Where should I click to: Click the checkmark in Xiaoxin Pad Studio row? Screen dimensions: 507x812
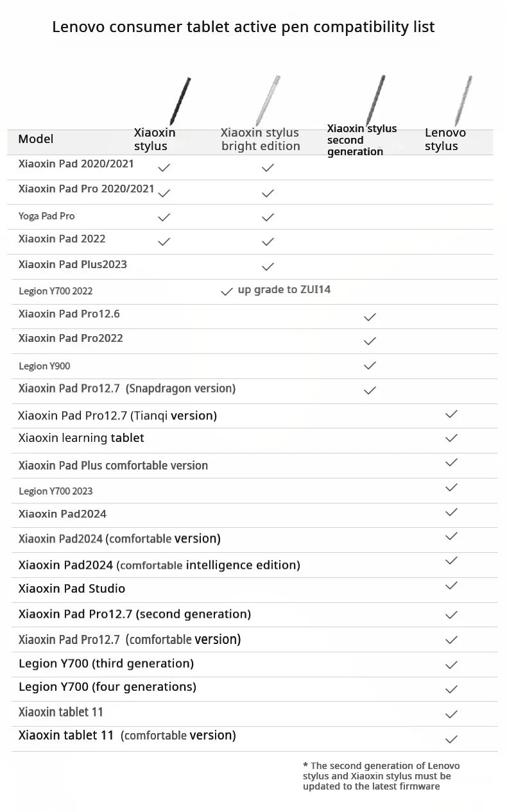451,586
